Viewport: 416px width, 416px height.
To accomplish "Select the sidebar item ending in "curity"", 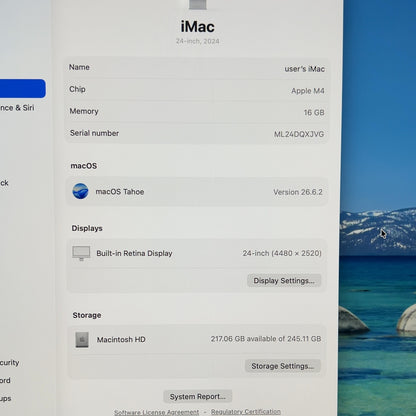I will coord(9,363).
